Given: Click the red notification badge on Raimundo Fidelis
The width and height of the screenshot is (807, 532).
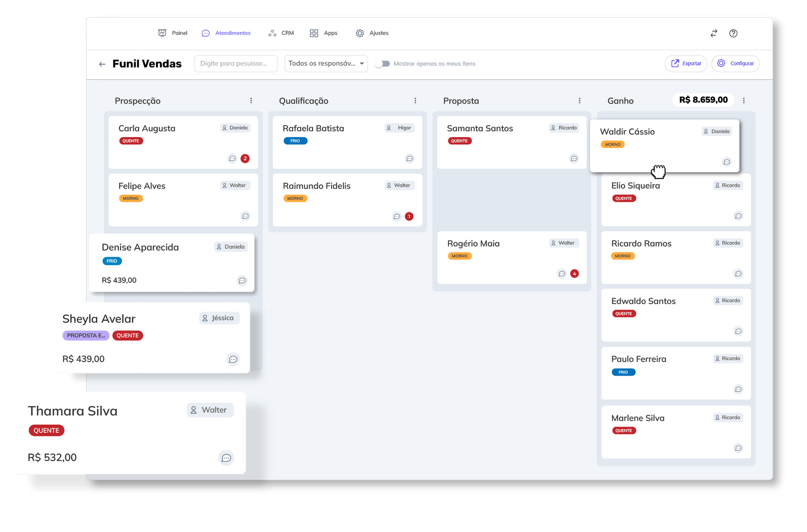Looking at the screenshot, I should pyautogui.click(x=409, y=216).
